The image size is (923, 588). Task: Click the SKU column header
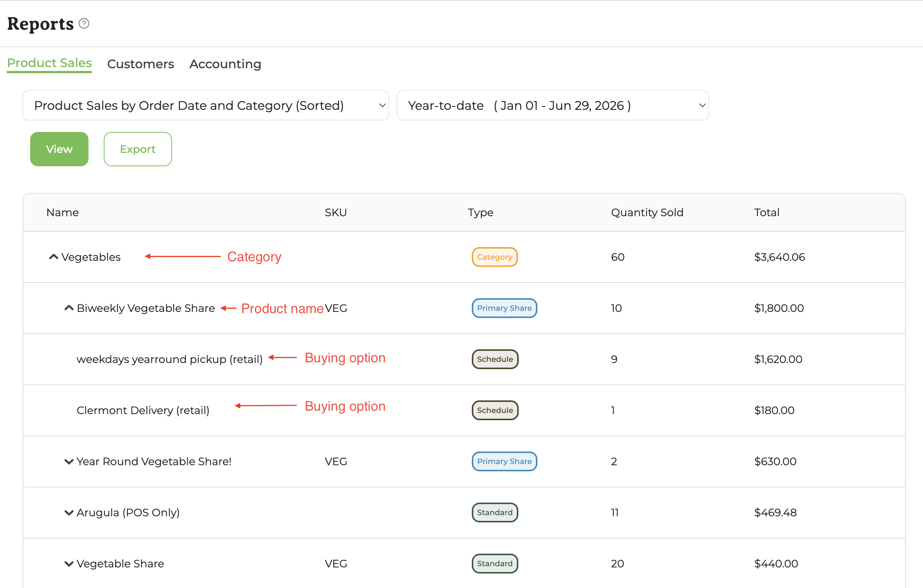pos(336,212)
